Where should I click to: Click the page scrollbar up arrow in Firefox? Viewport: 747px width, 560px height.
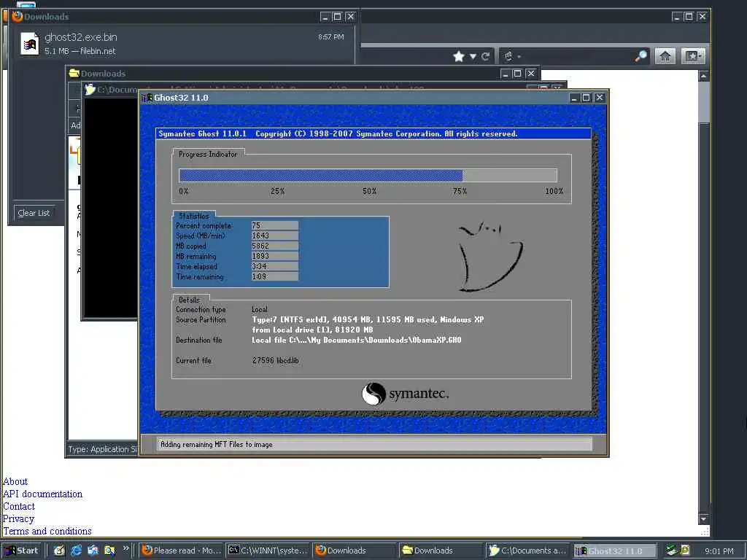pyautogui.click(x=704, y=76)
